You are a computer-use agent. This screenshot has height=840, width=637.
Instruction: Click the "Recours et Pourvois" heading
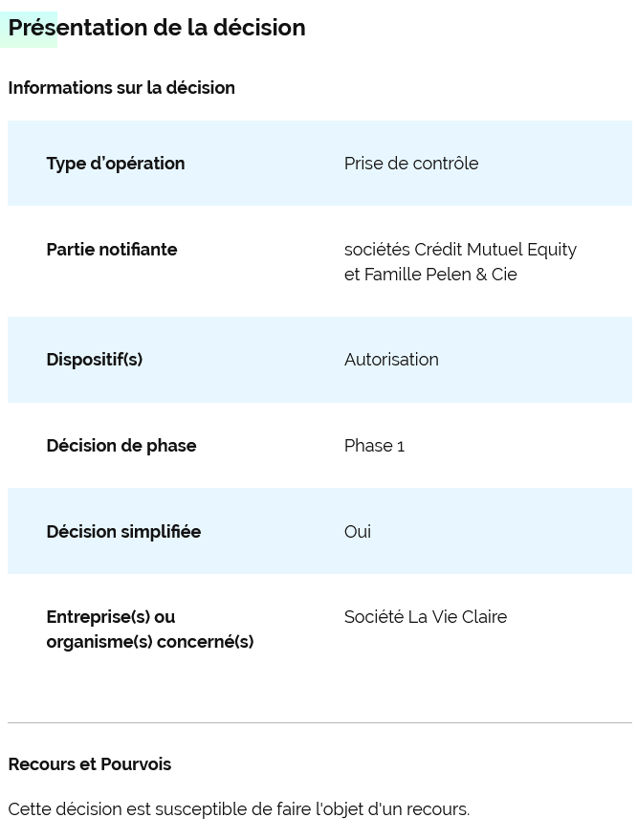[x=90, y=764]
